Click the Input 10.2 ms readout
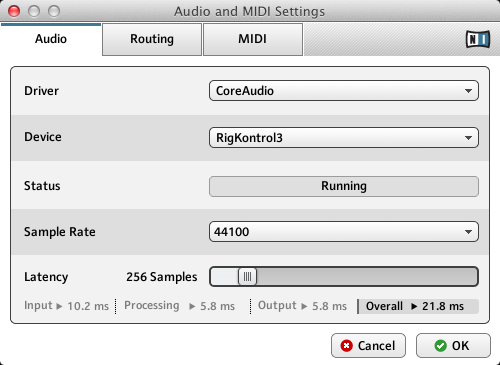This screenshot has width=500, height=365. [66, 306]
